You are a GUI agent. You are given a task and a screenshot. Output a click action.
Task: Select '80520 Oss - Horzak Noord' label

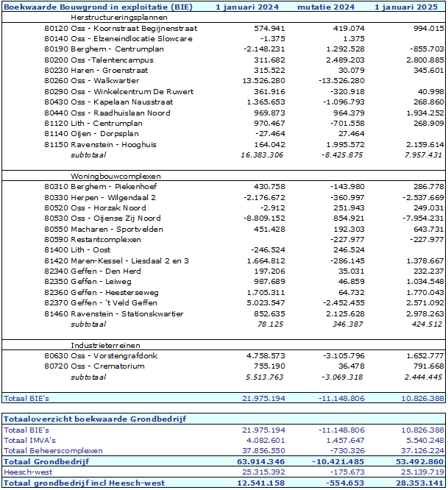tap(95, 207)
